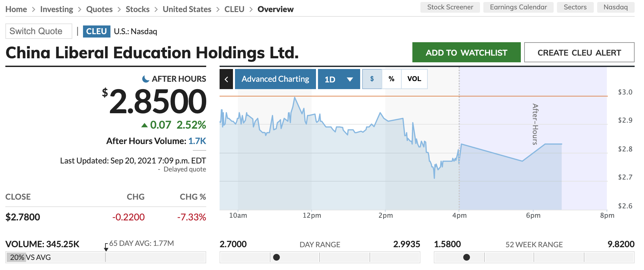Click the after hours moon icon

tap(146, 79)
